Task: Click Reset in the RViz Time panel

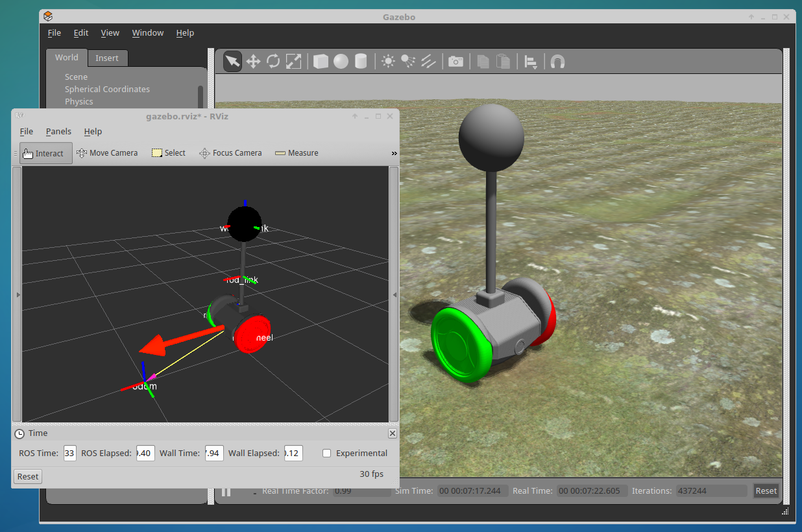Action: pyautogui.click(x=27, y=476)
